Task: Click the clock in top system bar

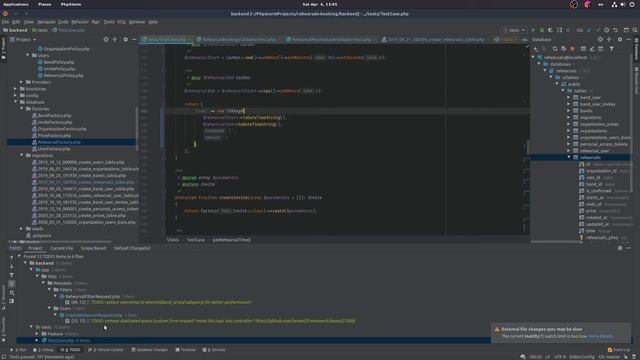Action: coord(320,4)
